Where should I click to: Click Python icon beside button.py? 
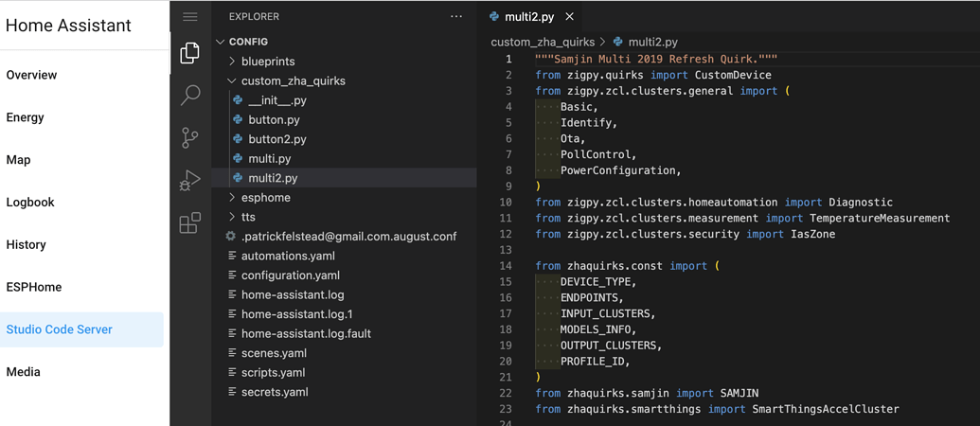tap(238, 119)
